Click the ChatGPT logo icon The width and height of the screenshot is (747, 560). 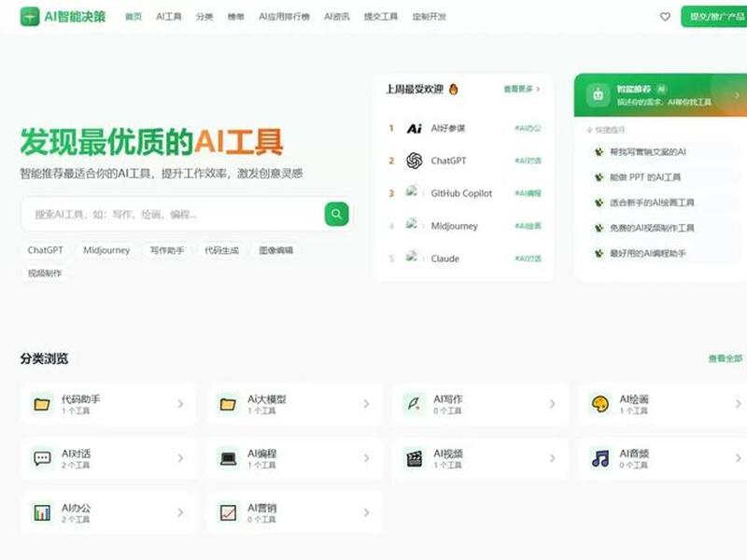click(414, 161)
